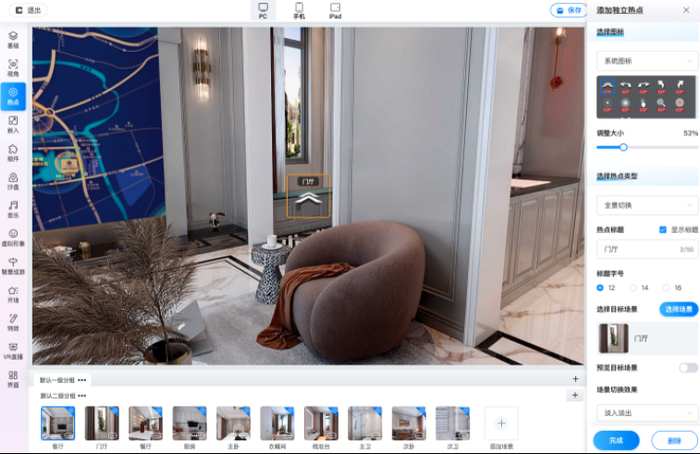The height and width of the screenshot is (454, 700).
Task: Select title font size 16
Action: [666, 288]
